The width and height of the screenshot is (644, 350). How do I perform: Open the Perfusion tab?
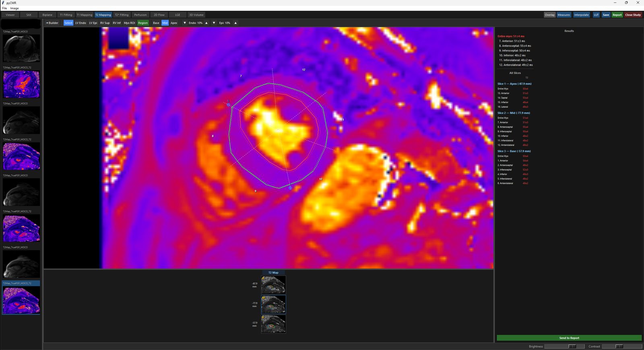140,15
